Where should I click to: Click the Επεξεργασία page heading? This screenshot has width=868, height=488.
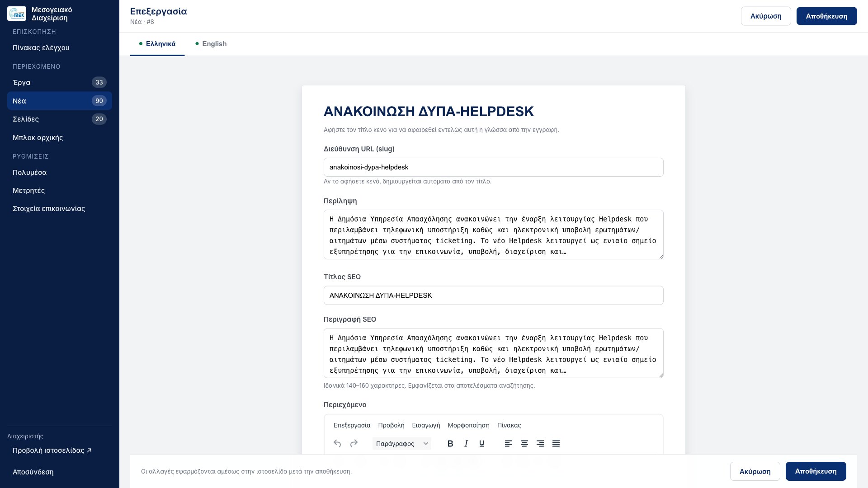click(158, 11)
